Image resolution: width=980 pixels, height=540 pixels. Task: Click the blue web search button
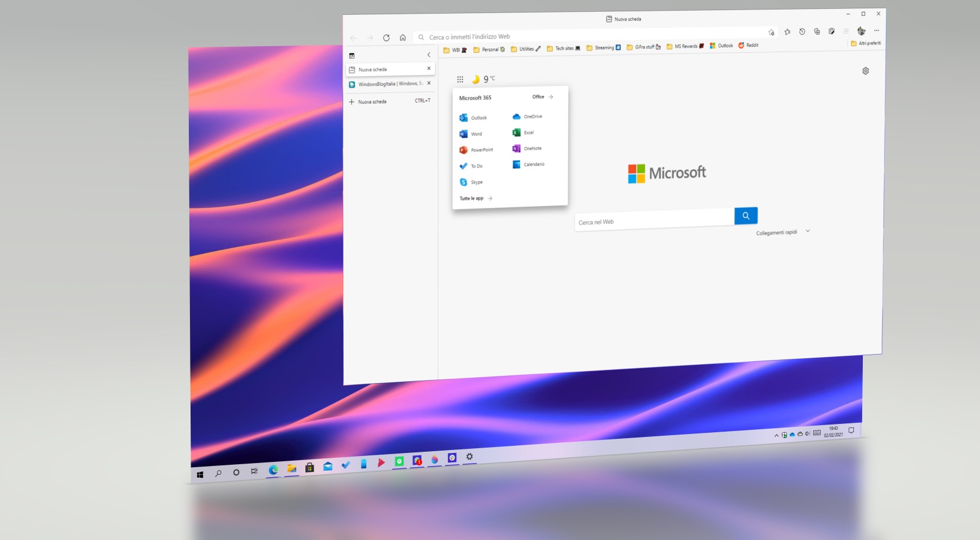(746, 216)
